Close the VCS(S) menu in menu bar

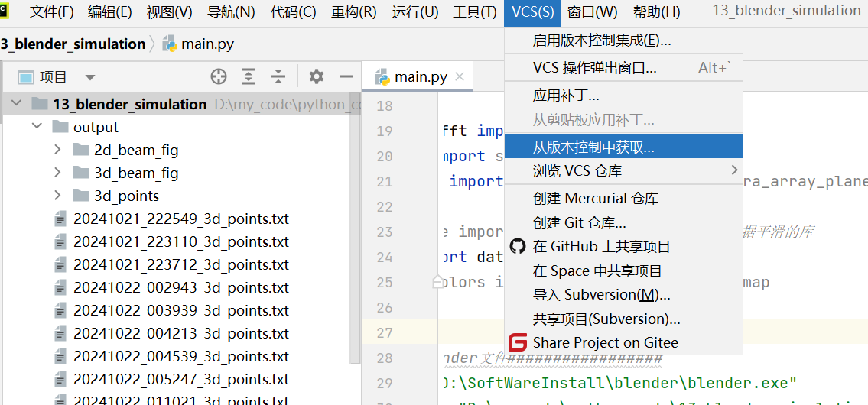click(x=532, y=12)
